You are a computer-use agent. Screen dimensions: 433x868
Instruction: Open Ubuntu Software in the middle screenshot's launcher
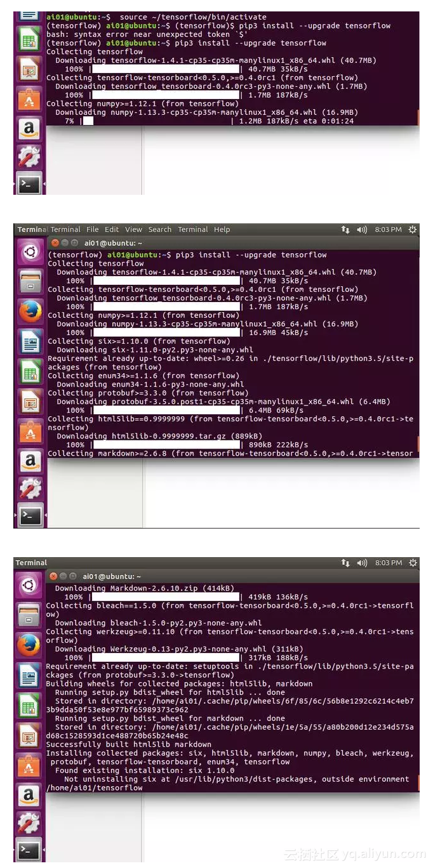point(30,431)
